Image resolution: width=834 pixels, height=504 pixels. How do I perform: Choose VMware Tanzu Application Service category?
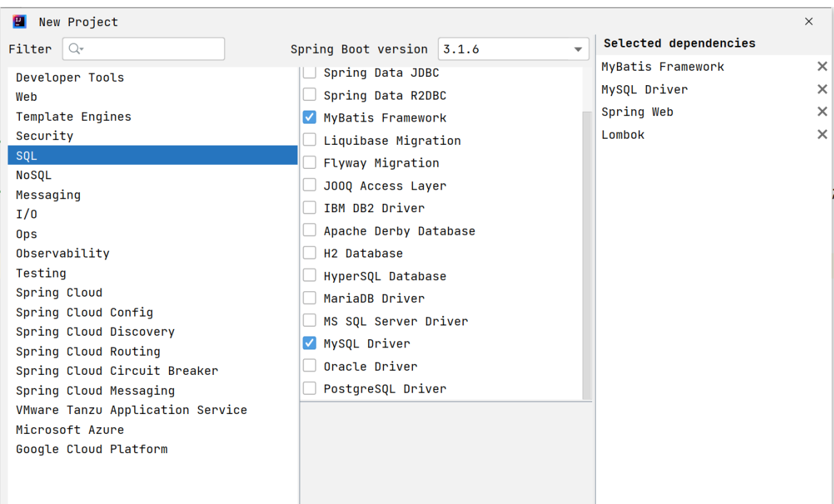tap(153, 410)
